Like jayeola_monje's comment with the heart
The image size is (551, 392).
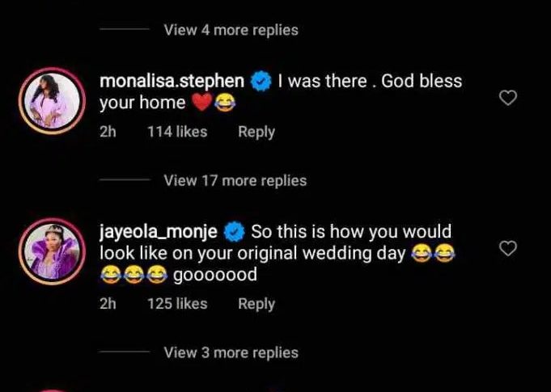[x=507, y=248]
